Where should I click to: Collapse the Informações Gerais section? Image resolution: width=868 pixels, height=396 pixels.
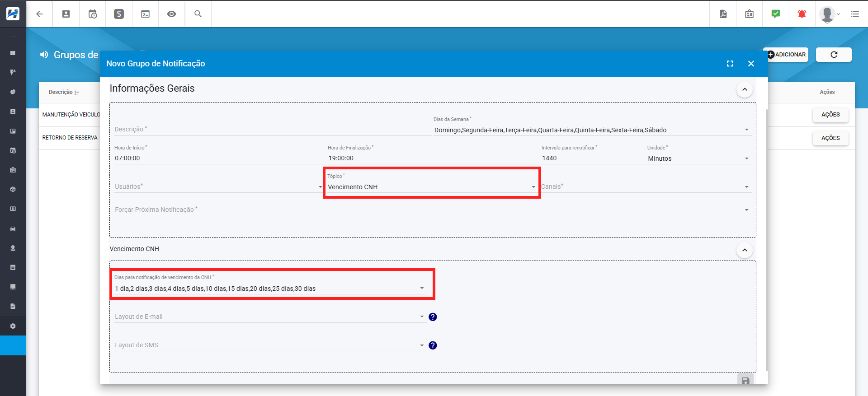point(745,89)
